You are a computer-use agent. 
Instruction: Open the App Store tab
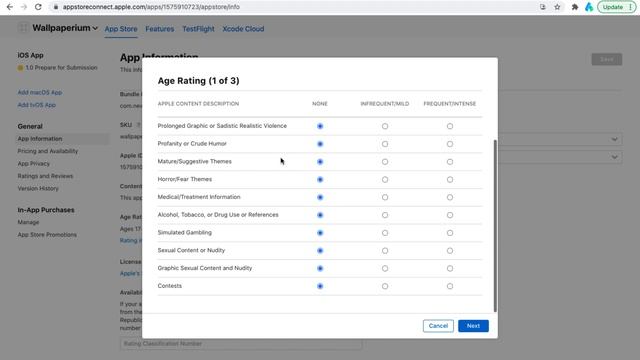121,29
